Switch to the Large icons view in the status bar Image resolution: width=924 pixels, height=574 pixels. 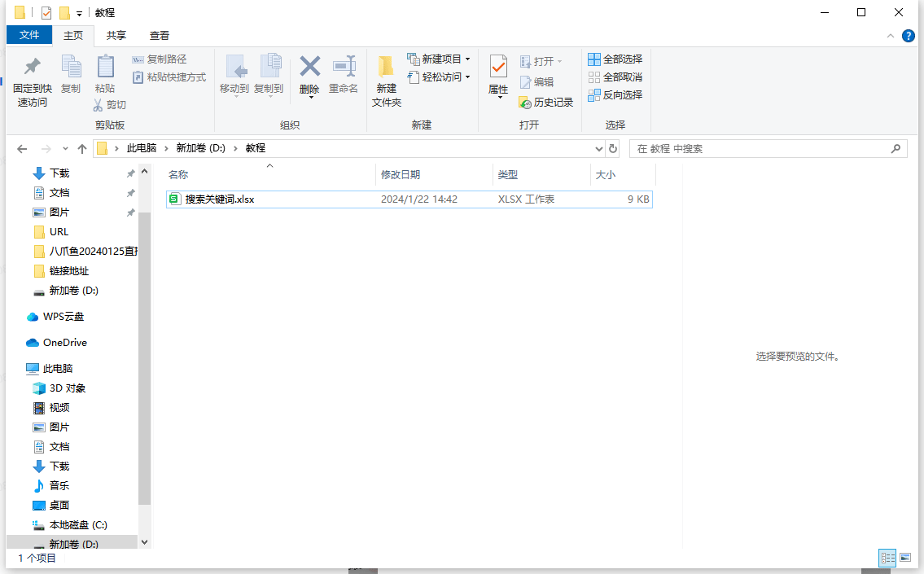pos(905,558)
